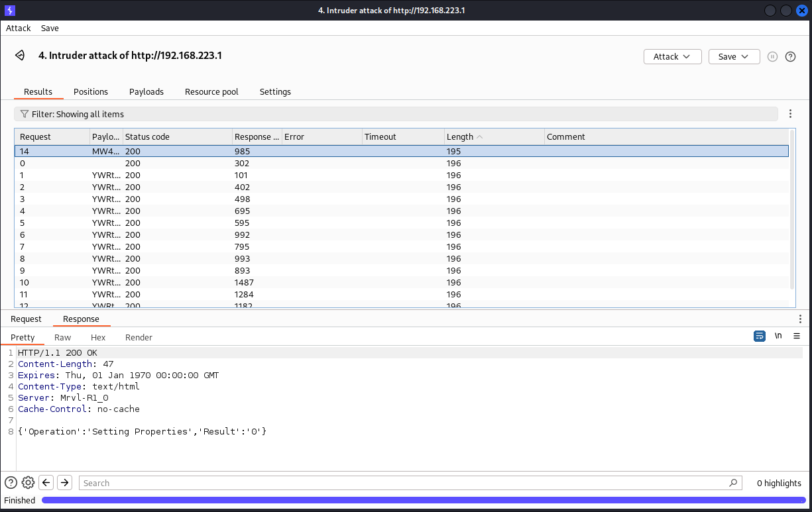The height and width of the screenshot is (512, 812).
Task: Toggle show non-printable characters \n button
Action: coord(778,336)
